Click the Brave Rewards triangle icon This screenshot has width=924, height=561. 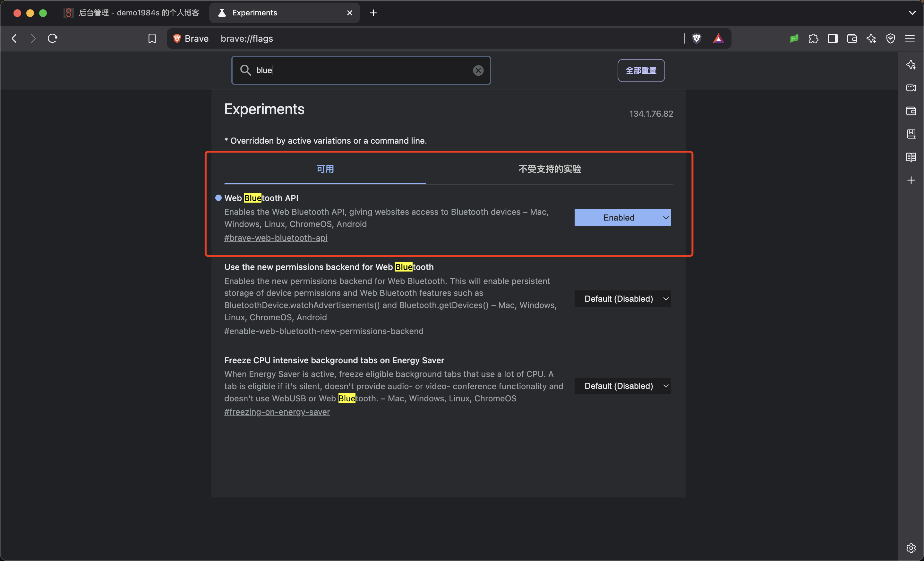pyautogui.click(x=718, y=38)
